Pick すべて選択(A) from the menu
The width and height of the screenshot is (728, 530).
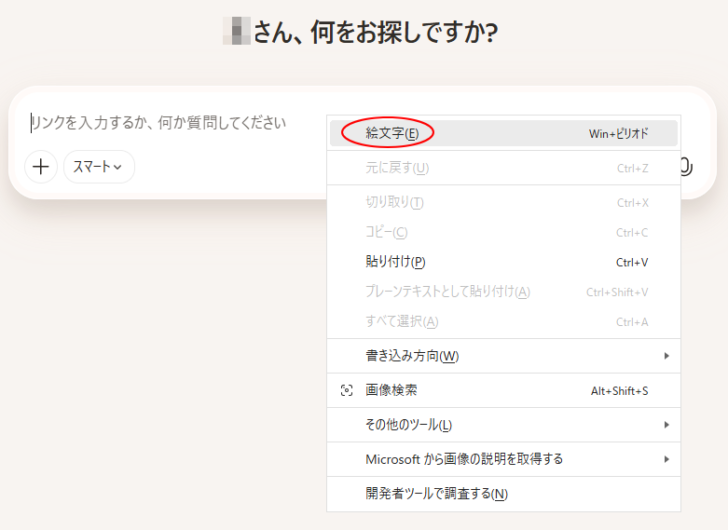click(402, 321)
